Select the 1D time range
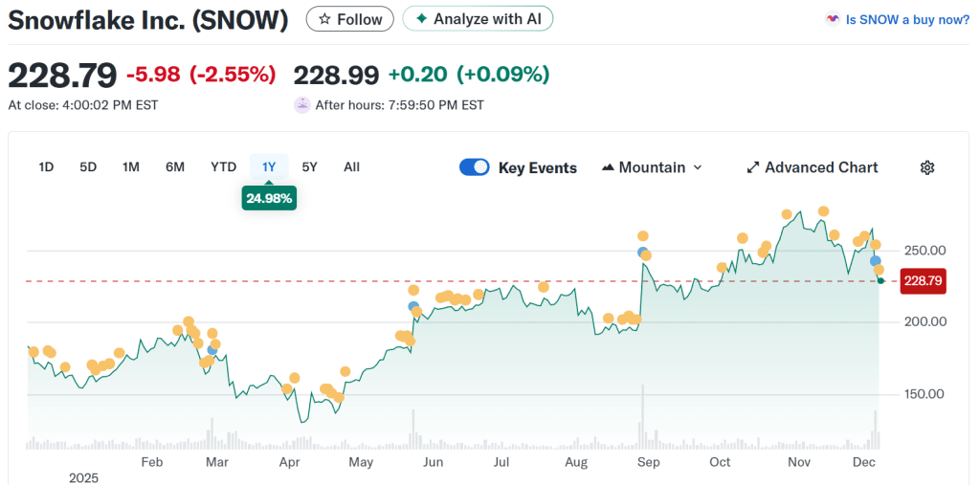 [46, 167]
